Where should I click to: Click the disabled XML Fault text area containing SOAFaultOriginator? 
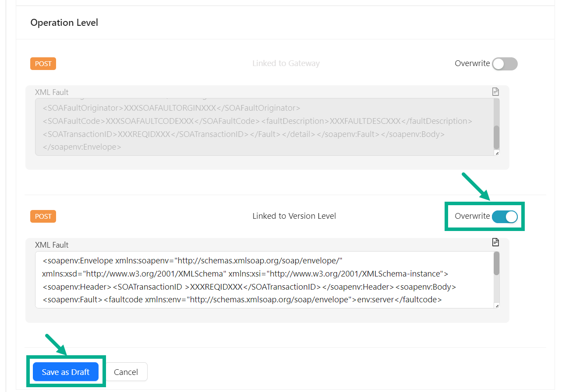[263, 127]
